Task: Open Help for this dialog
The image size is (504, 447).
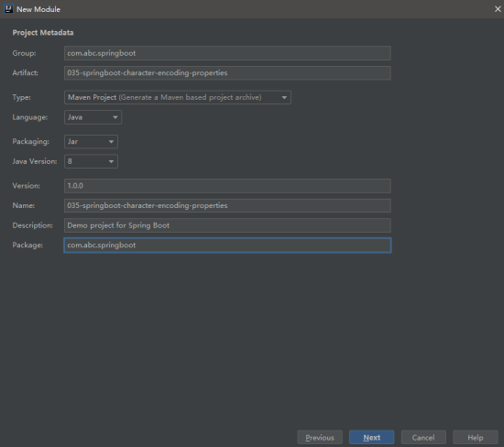Action: point(475,437)
